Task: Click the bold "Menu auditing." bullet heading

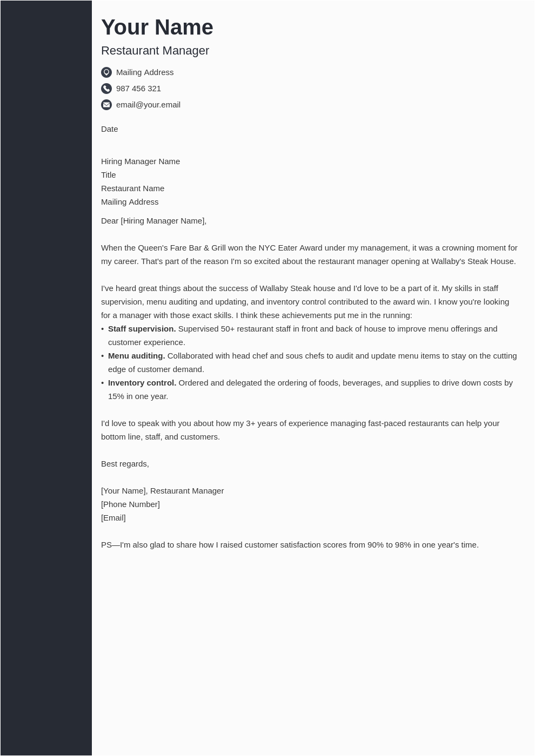Action: 136,356
